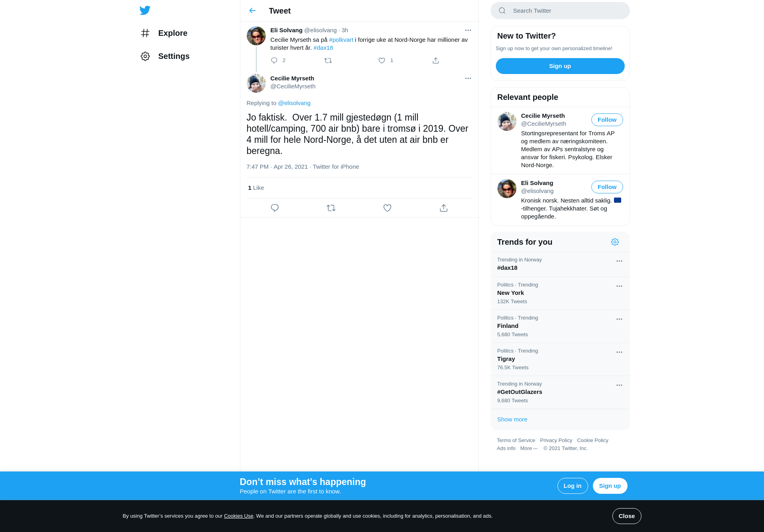Viewport: 764px width, 532px height.
Task: Open more options on Eli Solvang's tweet
Action: pos(468,30)
